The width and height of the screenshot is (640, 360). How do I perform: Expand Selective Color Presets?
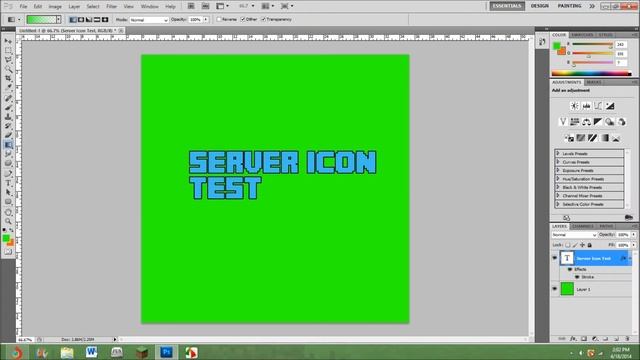click(x=558, y=204)
